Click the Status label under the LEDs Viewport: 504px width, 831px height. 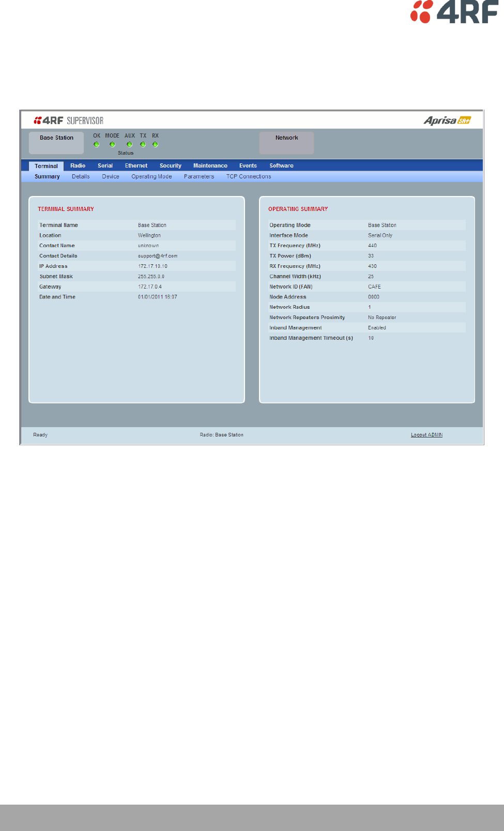click(x=126, y=153)
